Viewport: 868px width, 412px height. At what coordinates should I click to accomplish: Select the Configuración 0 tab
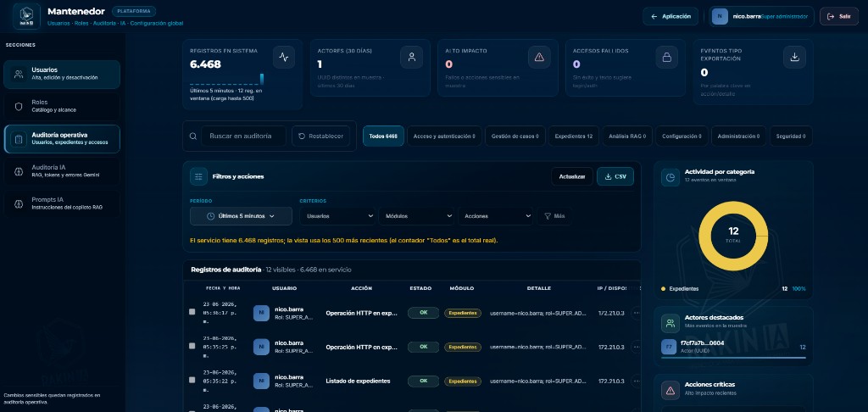pos(682,136)
